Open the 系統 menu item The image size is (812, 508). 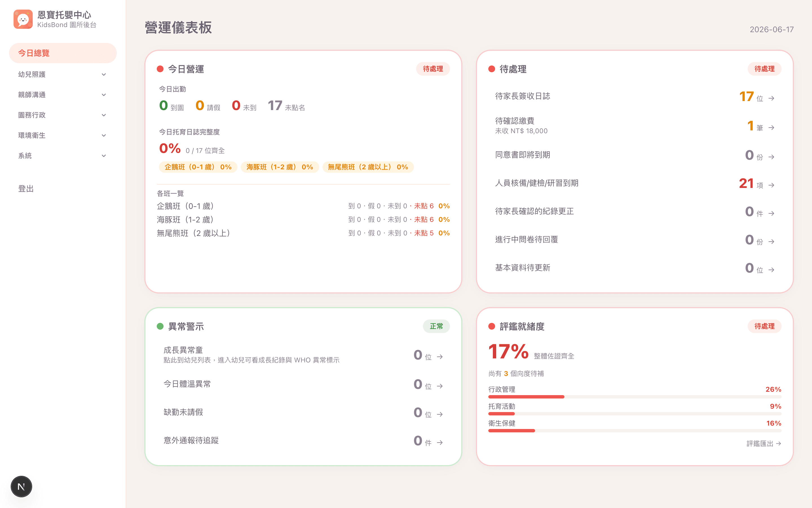(63, 156)
